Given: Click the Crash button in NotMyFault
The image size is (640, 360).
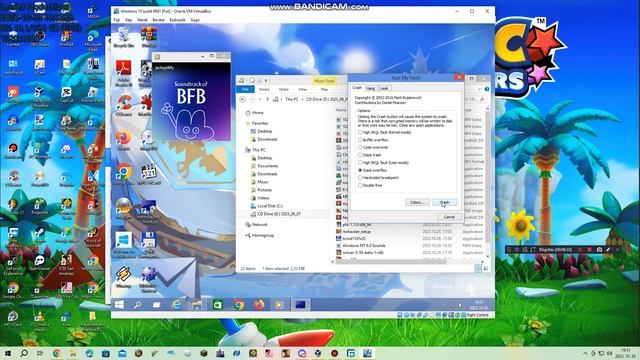Looking at the screenshot, I should pos(444,202).
